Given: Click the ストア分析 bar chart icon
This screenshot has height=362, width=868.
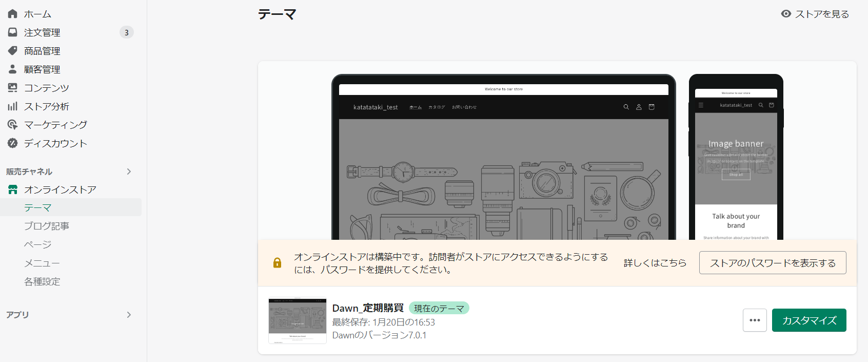Looking at the screenshot, I should (x=13, y=106).
